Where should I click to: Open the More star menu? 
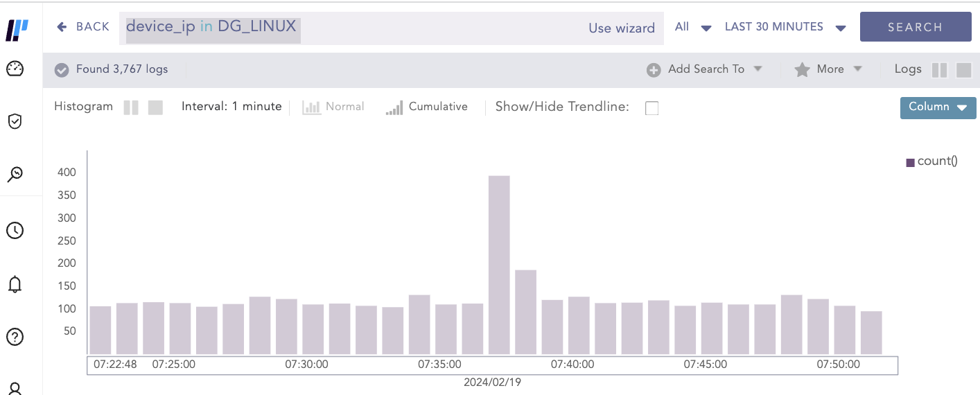coord(828,69)
